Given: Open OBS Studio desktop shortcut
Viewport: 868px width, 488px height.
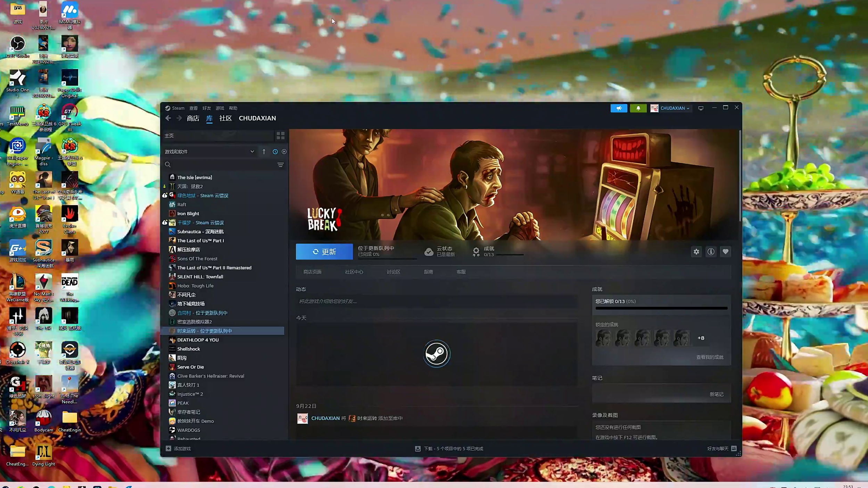Looking at the screenshot, I should click(18, 47).
